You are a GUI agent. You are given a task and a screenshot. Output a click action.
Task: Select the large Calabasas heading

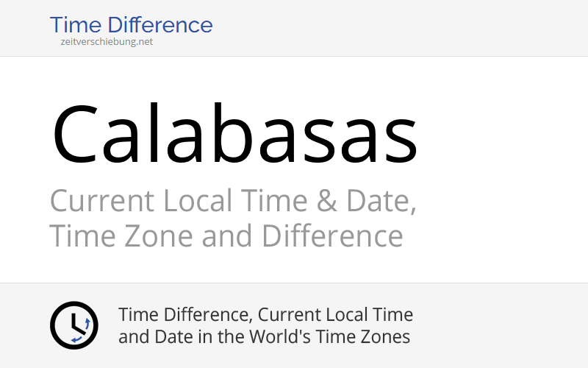235,135
